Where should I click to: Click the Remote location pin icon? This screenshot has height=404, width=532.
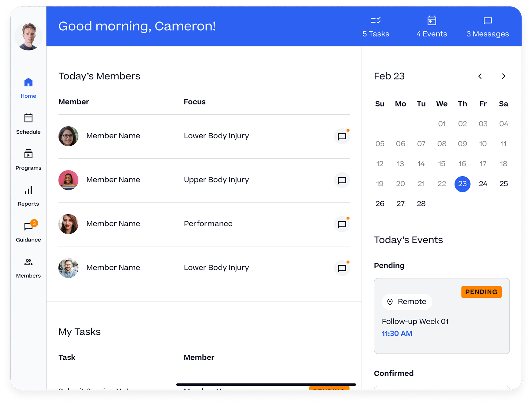[x=390, y=302]
